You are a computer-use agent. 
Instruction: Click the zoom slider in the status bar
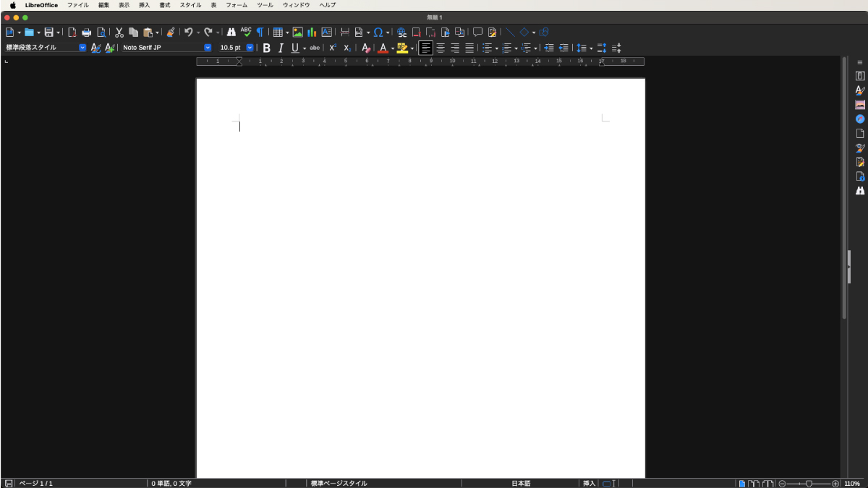pos(809,483)
